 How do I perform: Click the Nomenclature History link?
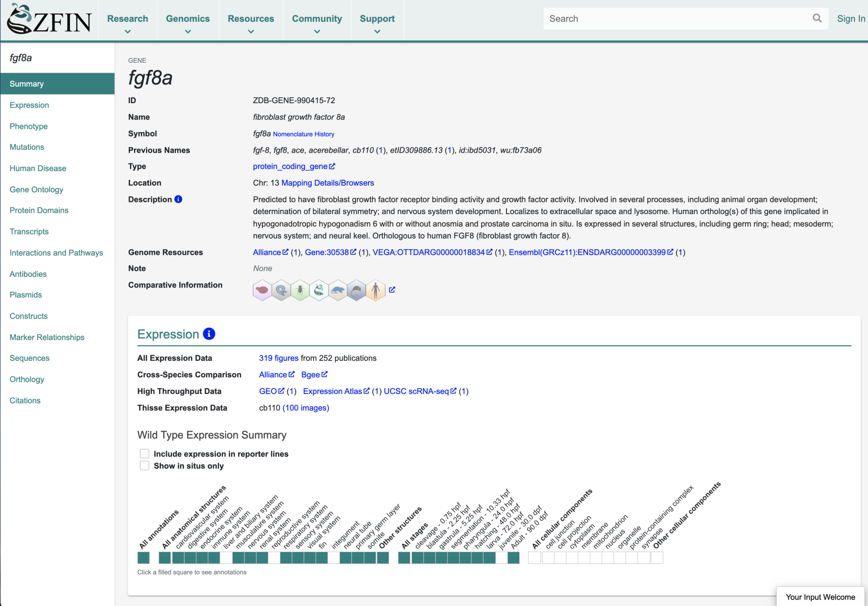point(303,134)
